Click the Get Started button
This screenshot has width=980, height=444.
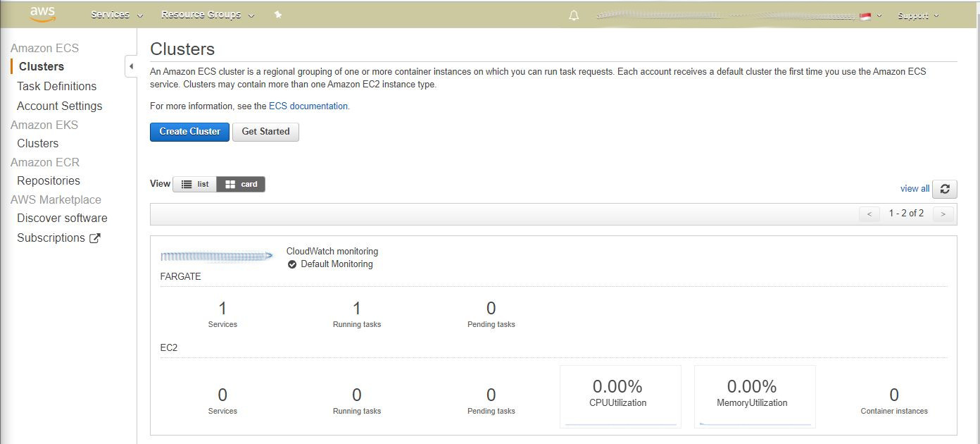(265, 132)
